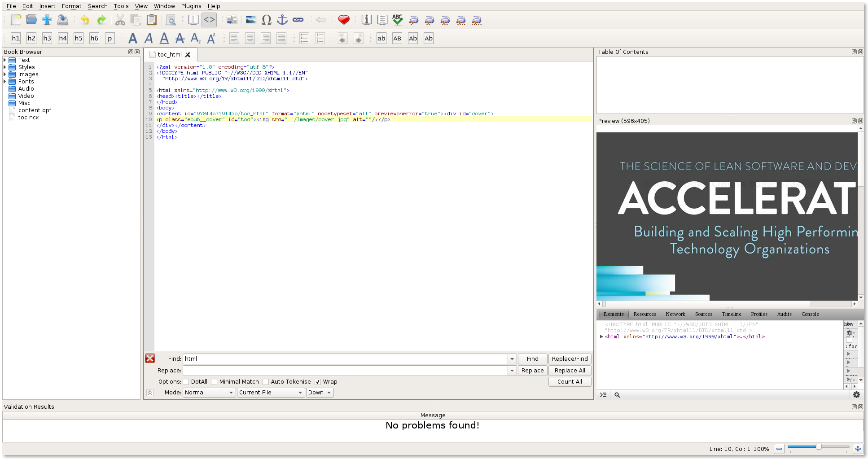Redo the last undone edit
Image resolution: width=868 pixels, height=459 pixels.
tap(101, 20)
